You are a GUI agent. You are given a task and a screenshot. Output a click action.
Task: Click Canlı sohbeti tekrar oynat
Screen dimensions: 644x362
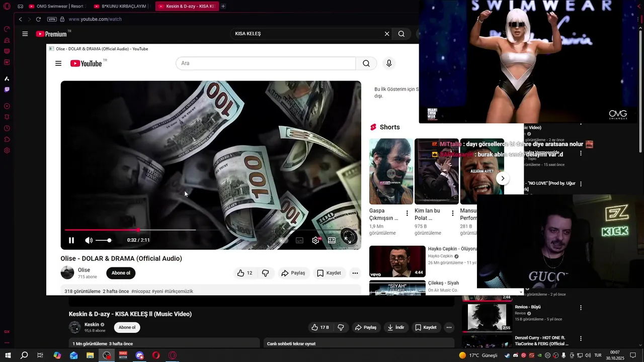pos(291,344)
